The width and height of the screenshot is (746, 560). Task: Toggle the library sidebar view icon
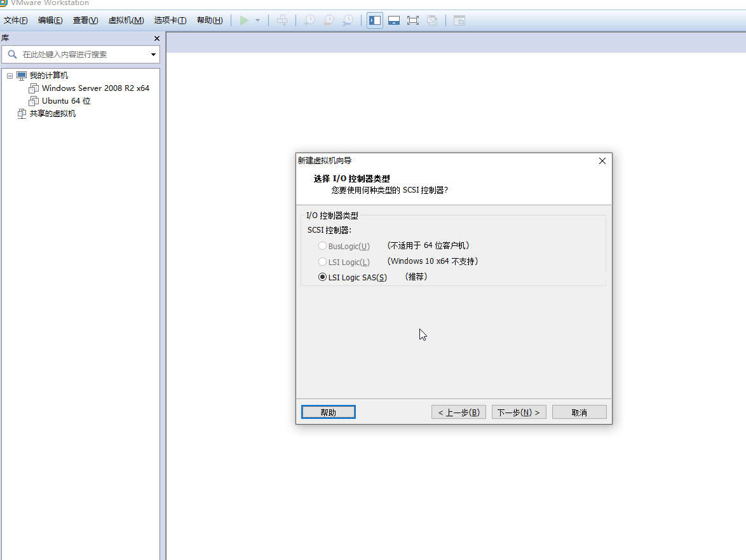[375, 20]
